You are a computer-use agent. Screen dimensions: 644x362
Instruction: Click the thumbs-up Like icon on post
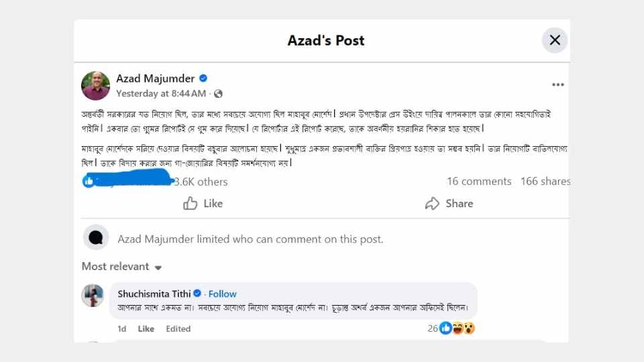click(x=191, y=203)
